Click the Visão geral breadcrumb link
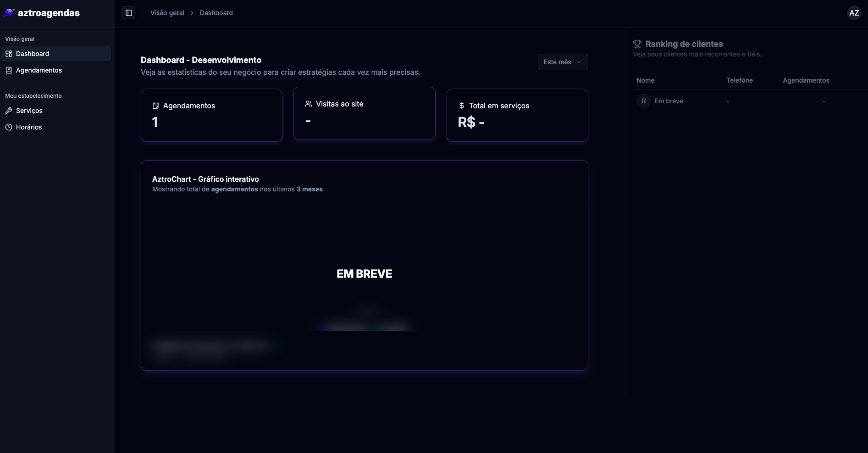 pos(167,13)
